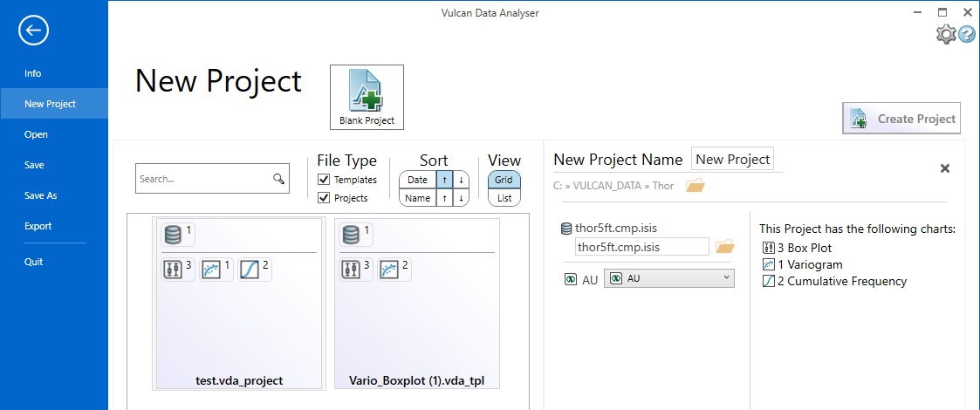Sort by Name descending arrow
This screenshot has width=980, height=410.
tap(461, 198)
